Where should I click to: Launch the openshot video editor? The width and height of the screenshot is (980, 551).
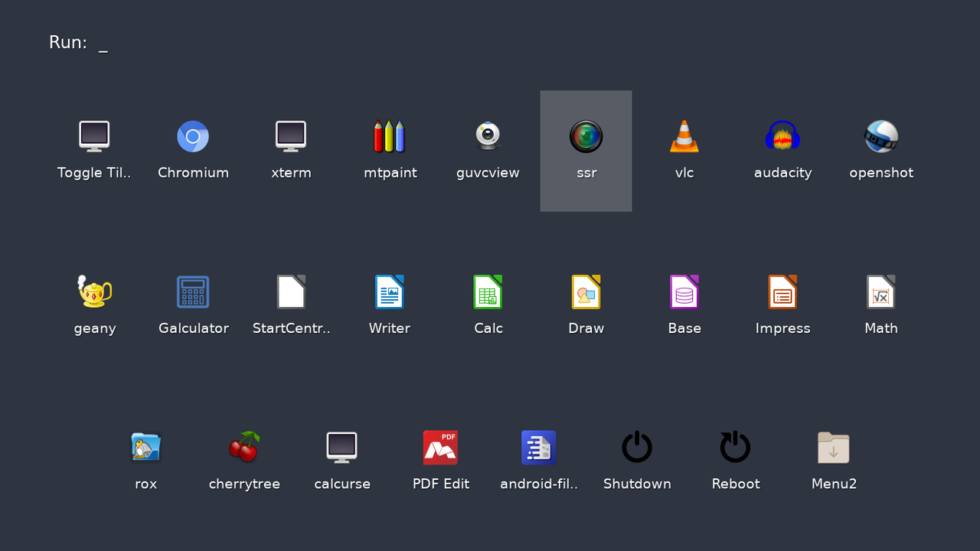881,136
